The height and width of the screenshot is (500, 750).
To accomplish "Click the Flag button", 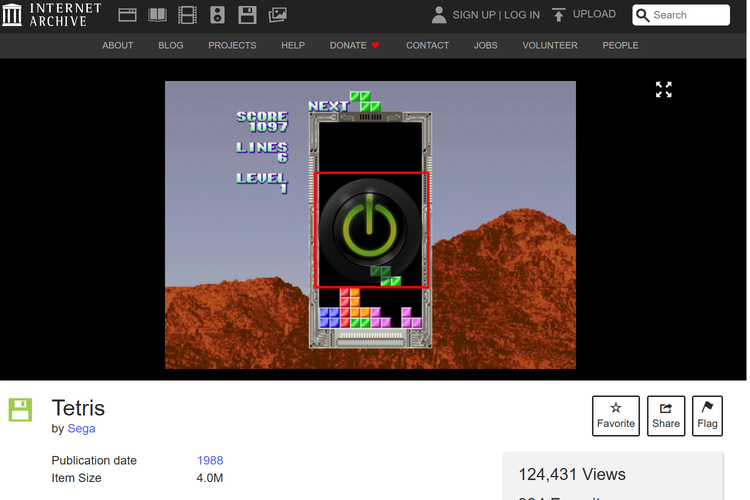I will point(707,416).
